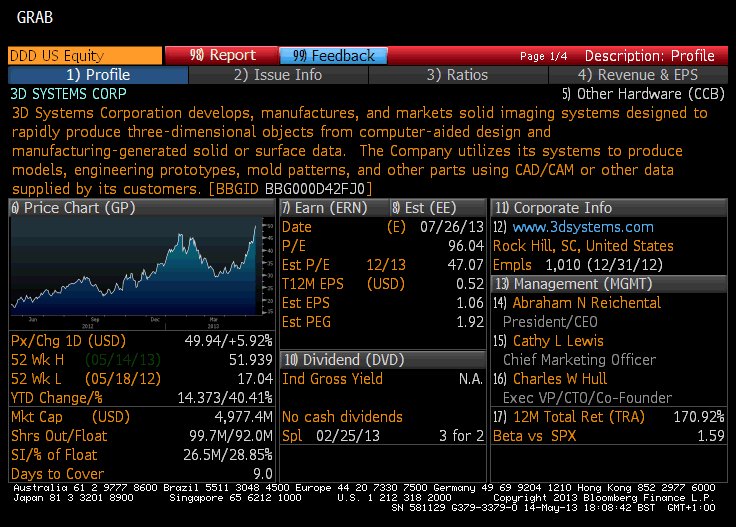Image resolution: width=736 pixels, height=527 pixels.
Task: Open the 6) Price Chart (GP) header
Action: click(x=141, y=208)
